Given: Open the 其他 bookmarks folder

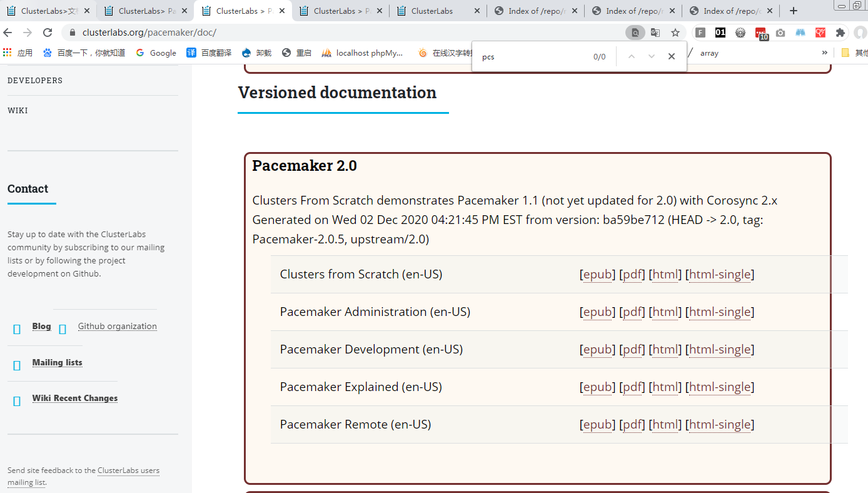Looking at the screenshot, I should point(854,53).
